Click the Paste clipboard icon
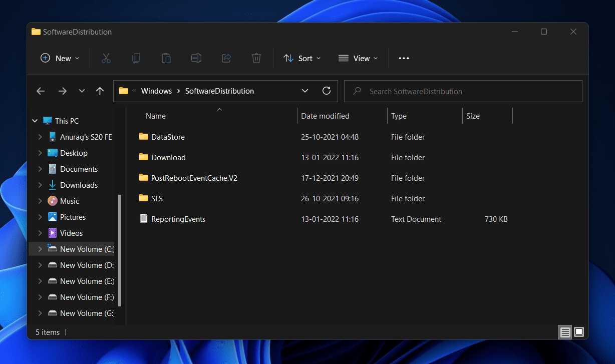615x364 pixels. (x=166, y=58)
